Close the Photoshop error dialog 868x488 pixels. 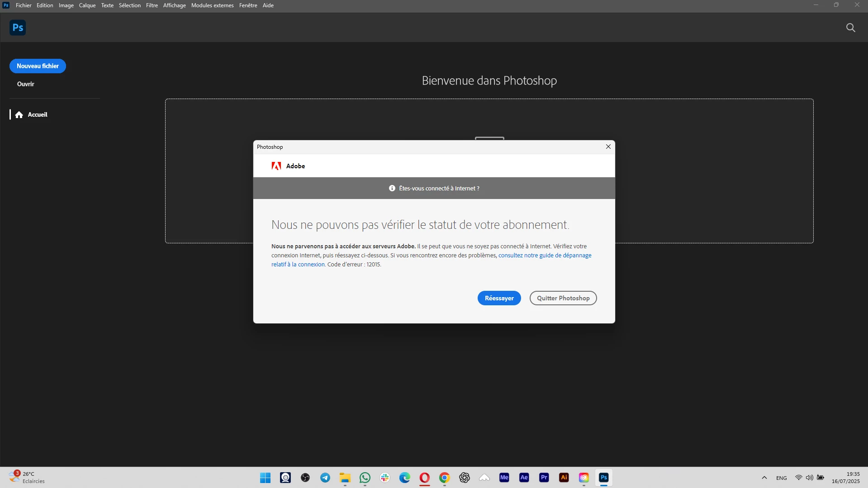click(608, 147)
